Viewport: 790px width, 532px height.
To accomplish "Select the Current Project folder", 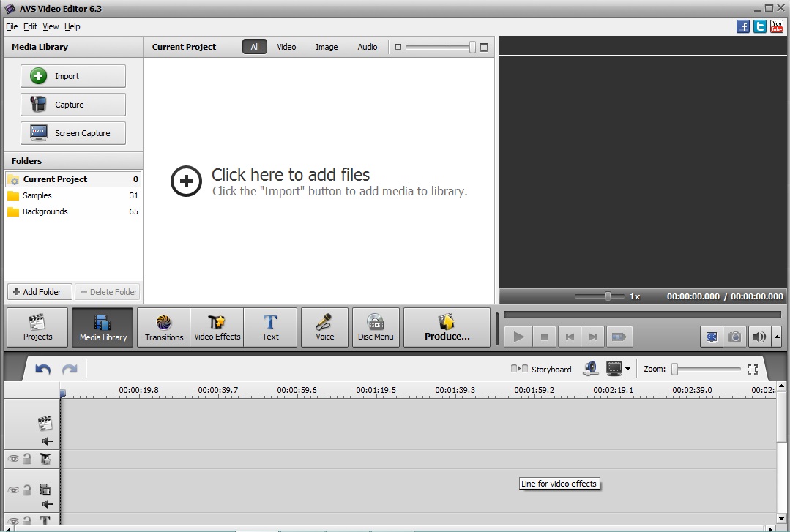I will tap(73, 179).
